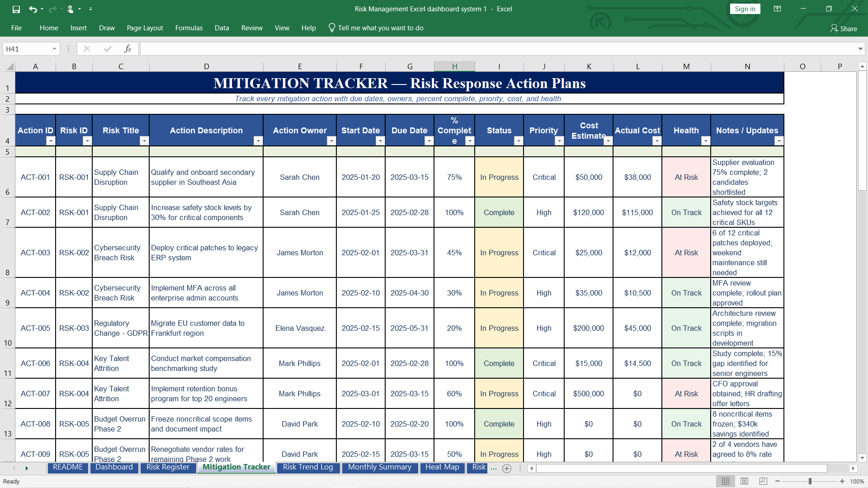Switch to the Risk Trend Log sheet tab
This screenshot has height=488, width=868.
click(x=308, y=467)
